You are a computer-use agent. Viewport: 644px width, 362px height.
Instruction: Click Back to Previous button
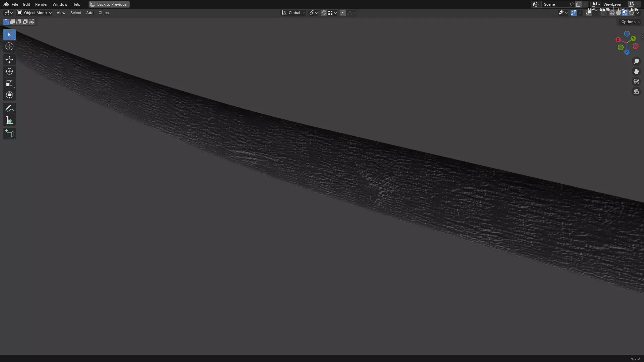[x=109, y=4]
